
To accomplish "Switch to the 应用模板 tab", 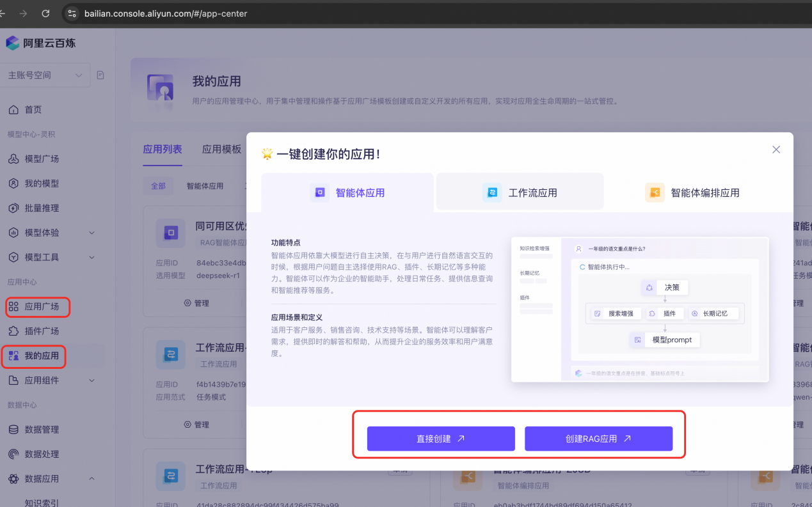I will (222, 149).
